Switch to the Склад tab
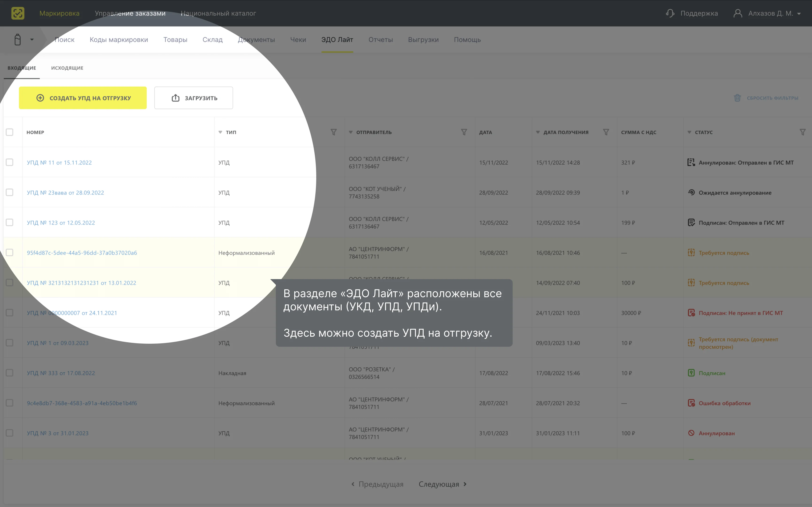 click(213, 39)
